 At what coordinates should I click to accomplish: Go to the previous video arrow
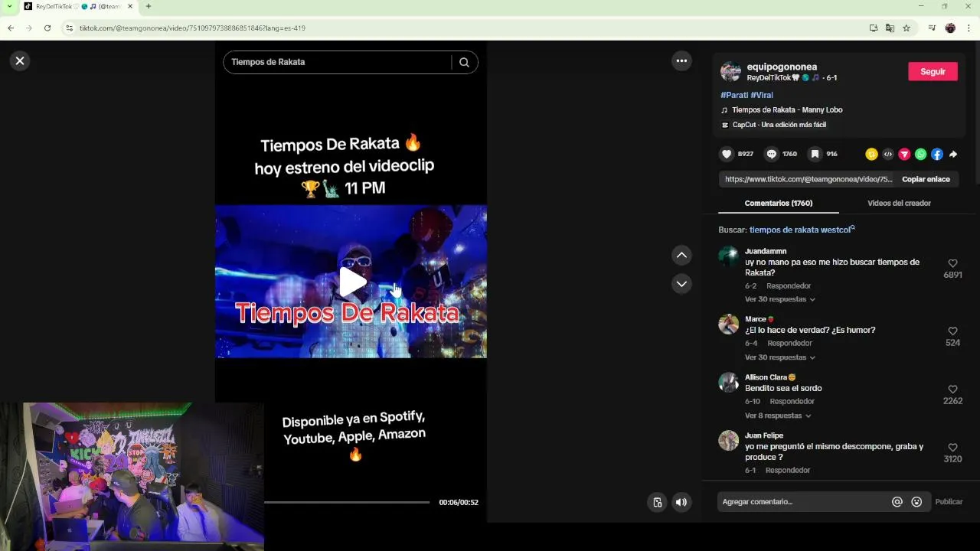point(681,255)
